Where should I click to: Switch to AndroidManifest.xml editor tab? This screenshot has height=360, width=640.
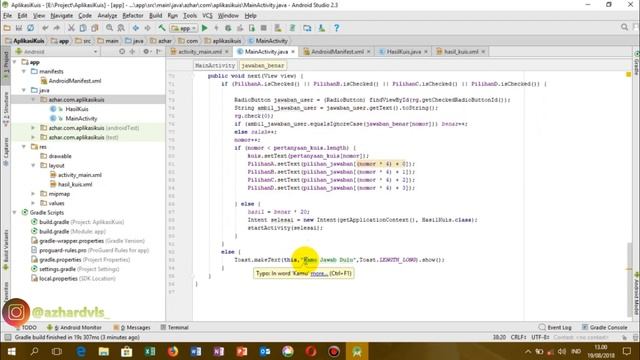pos(337,52)
